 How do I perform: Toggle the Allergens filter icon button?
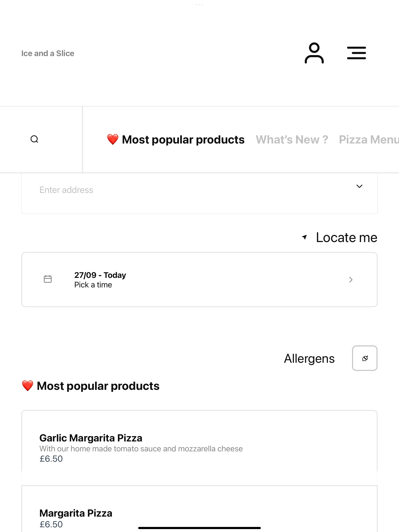click(x=365, y=358)
